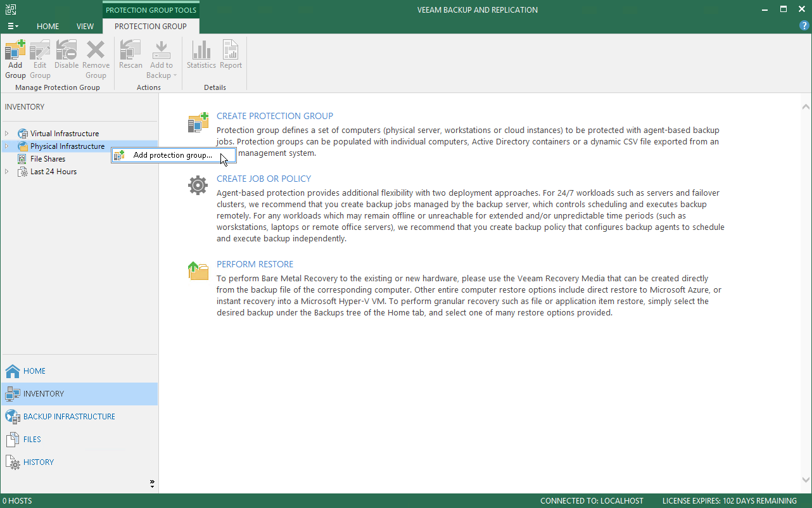
Task: Click the Create Protection Group computers icon
Action: [198, 122]
